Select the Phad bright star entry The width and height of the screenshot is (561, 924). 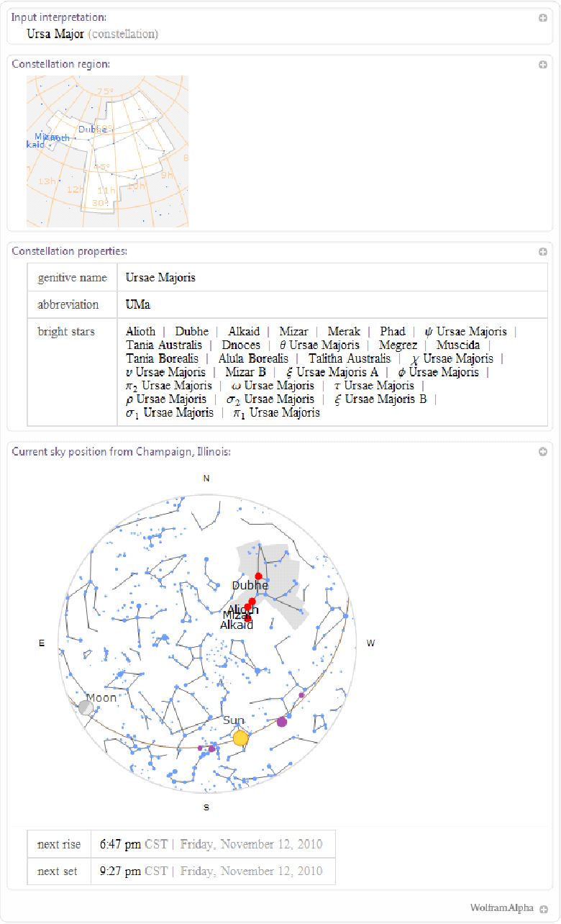(393, 332)
